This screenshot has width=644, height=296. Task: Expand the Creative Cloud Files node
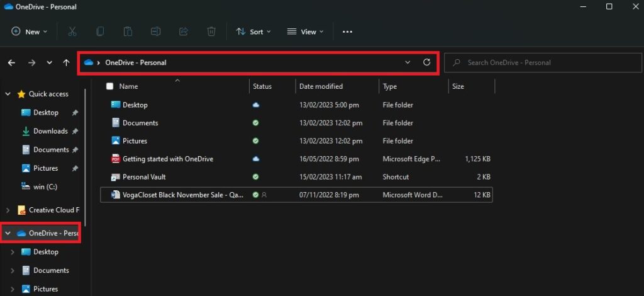8,210
